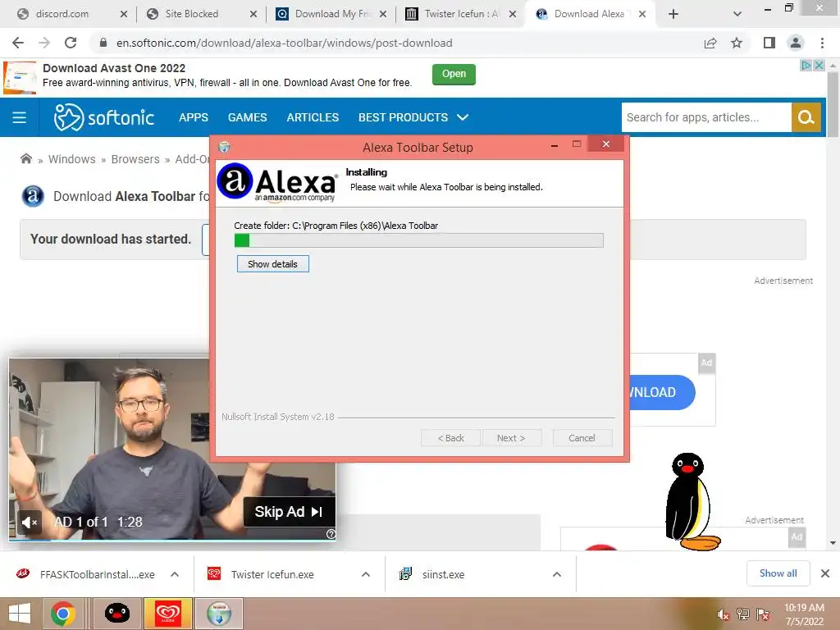Image resolution: width=840 pixels, height=630 pixels.
Task: Click the address bar URL field
Action: point(396,43)
